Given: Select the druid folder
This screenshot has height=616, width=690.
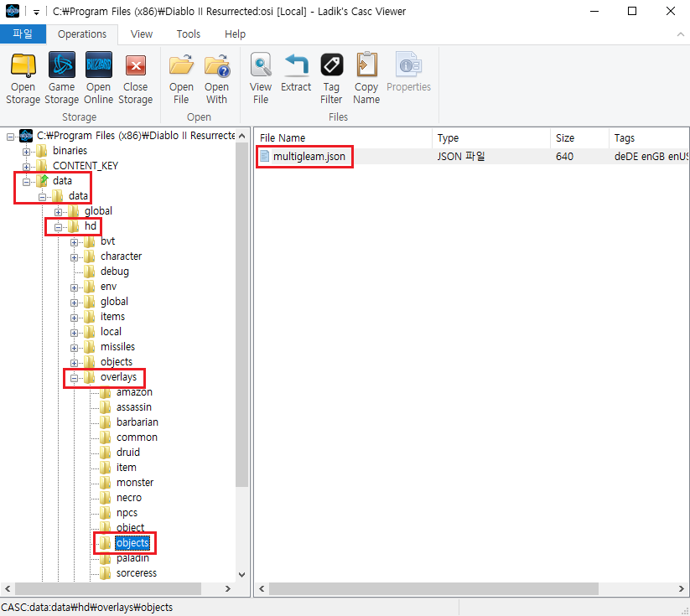Looking at the screenshot, I should [x=128, y=453].
